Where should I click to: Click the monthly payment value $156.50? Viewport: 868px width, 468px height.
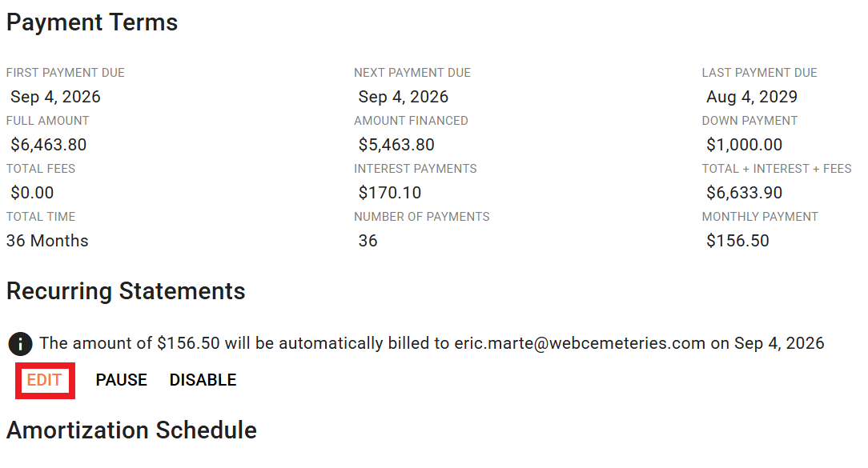(737, 241)
